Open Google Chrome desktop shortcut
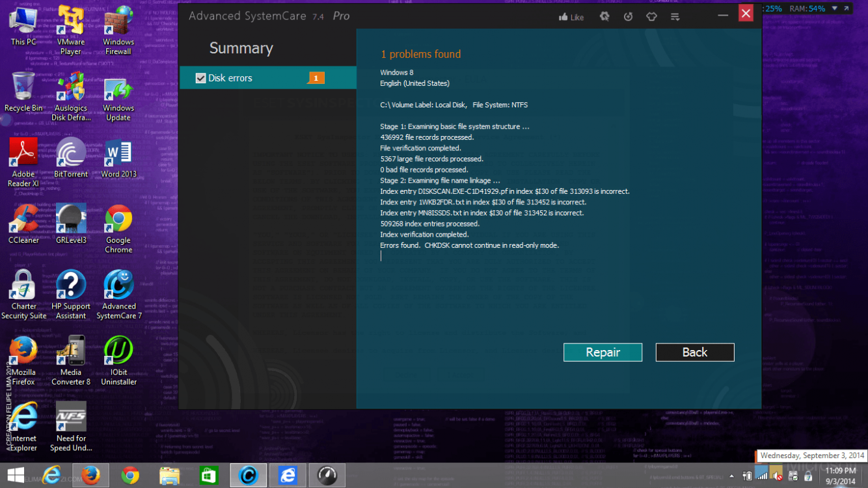Viewport: 868px width, 488px height. 118,228
